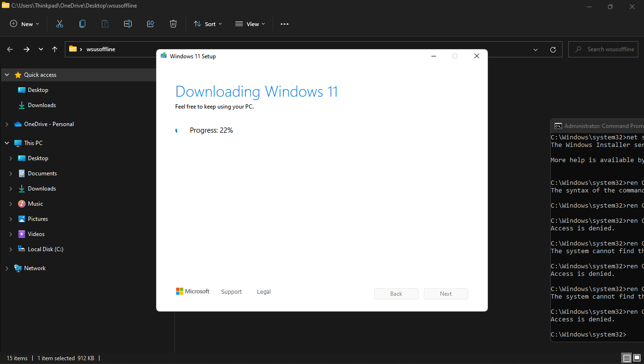Minimize the Windows 11 Setup dialog

pyautogui.click(x=434, y=56)
